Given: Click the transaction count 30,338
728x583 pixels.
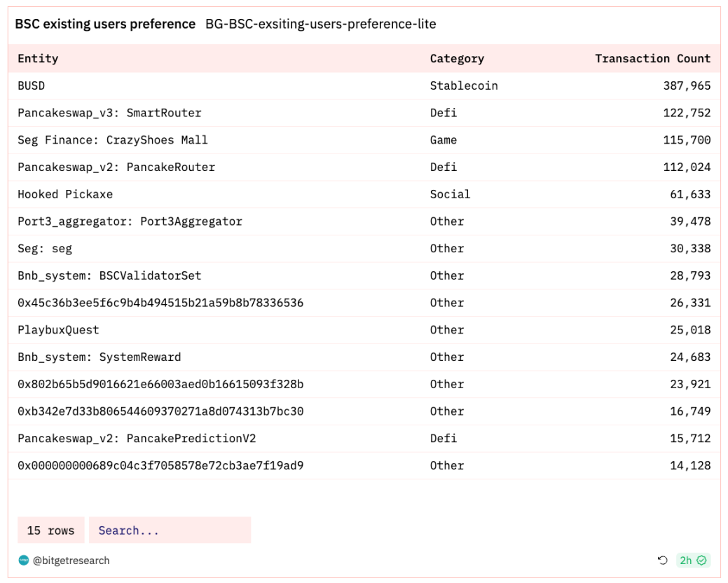Looking at the screenshot, I should (x=690, y=249).
